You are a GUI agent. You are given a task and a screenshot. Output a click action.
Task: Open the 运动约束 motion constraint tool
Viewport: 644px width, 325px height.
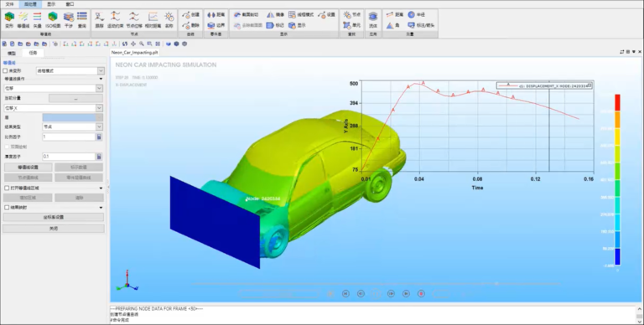(115, 20)
